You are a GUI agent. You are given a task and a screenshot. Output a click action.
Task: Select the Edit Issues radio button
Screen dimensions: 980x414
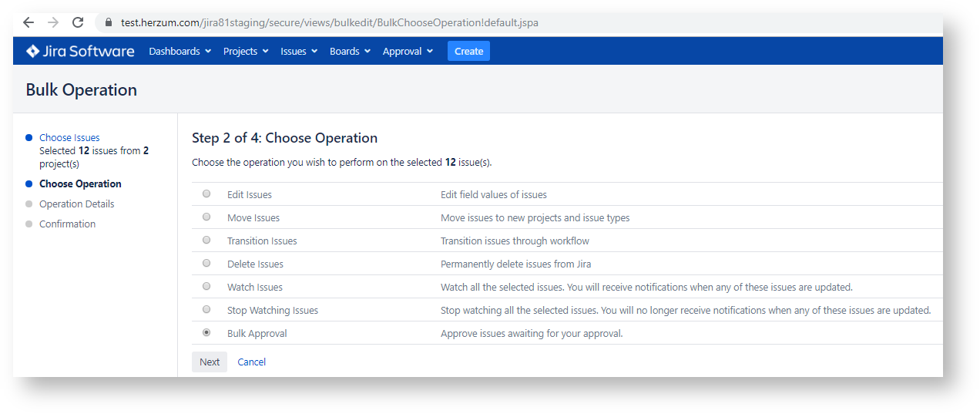(x=206, y=194)
